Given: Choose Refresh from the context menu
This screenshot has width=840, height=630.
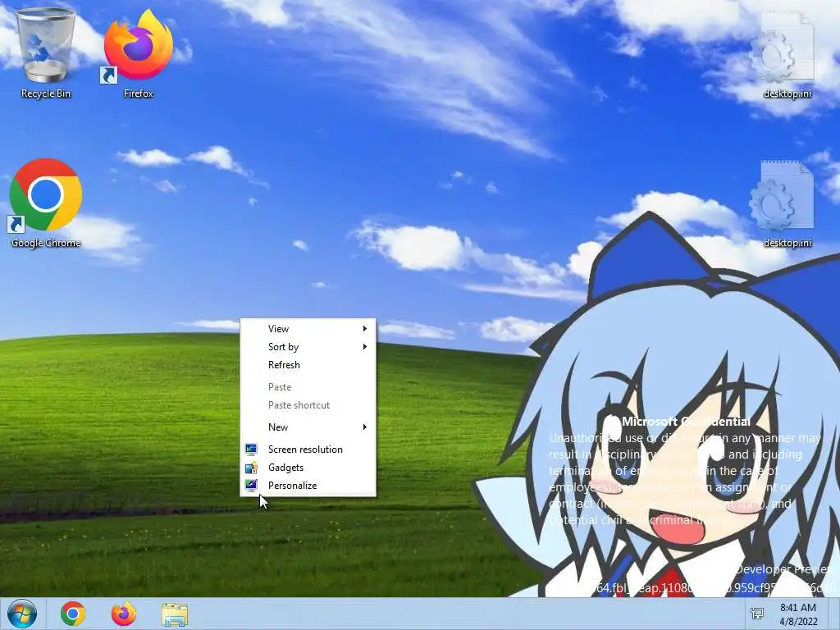Looking at the screenshot, I should point(308,365).
